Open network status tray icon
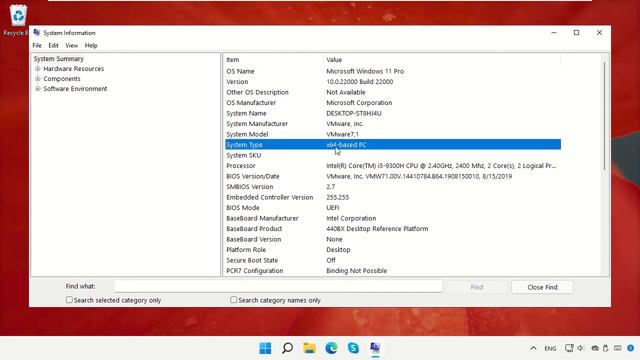 [569, 348]
